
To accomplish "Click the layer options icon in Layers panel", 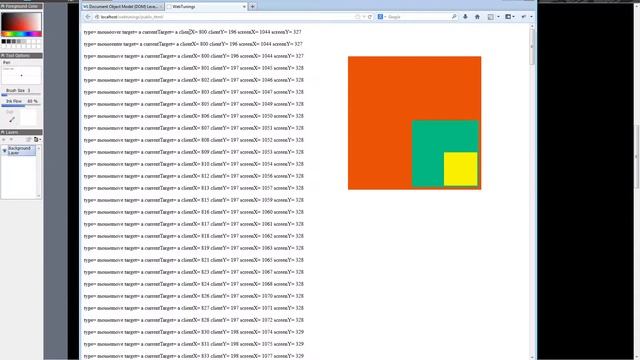I will point(36,140).
